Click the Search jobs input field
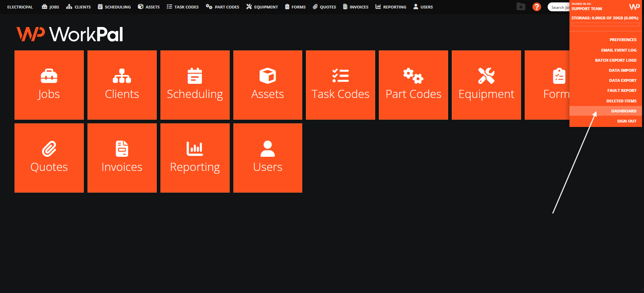The image size is (644, 293). coord(559,7)
